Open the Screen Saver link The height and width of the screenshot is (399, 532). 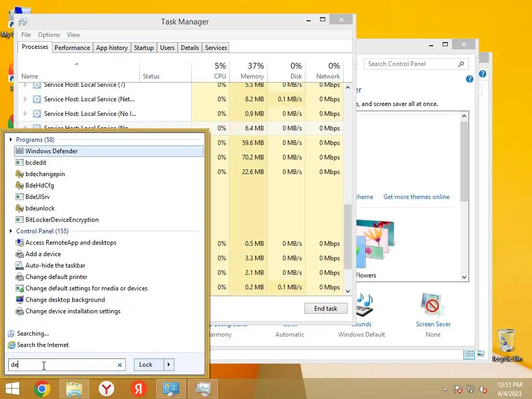(x=433, y=324)
